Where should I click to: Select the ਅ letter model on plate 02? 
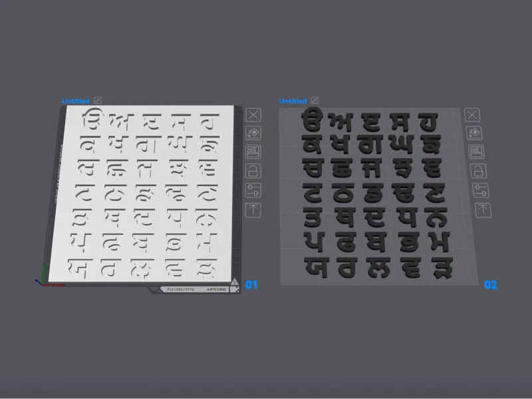click(341, 122)
